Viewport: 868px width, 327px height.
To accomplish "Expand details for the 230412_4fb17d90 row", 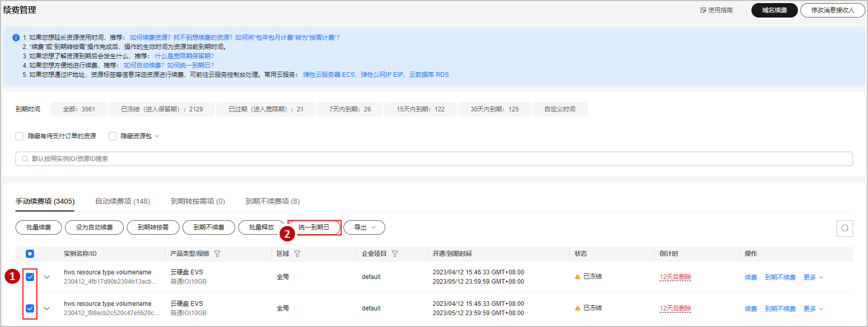I will click(47, 277).
